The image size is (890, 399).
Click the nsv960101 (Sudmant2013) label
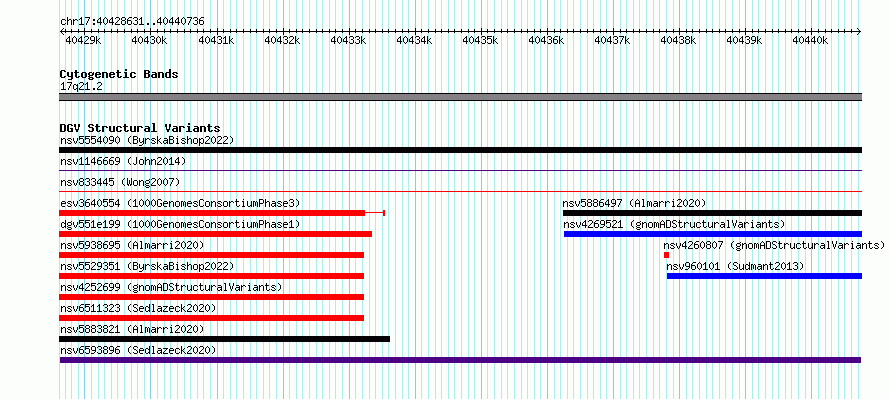click(736, 266)
